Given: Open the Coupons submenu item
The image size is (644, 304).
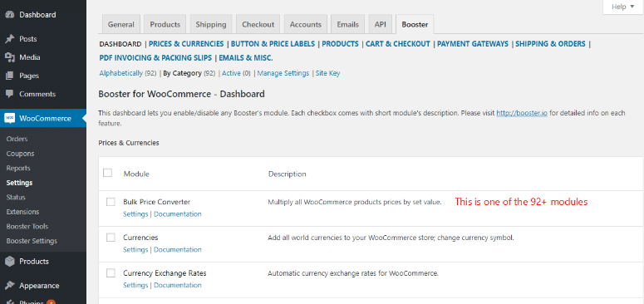Looking at the screenshot, I should pyautogui.click(x=20, y=154).
